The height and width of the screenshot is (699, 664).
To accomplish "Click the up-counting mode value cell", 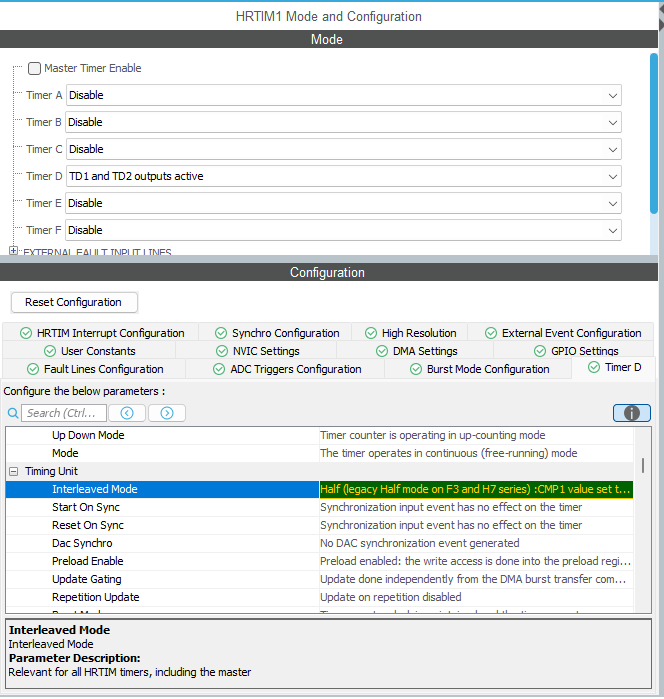I will pyautogui.click(x=476, y=435).
